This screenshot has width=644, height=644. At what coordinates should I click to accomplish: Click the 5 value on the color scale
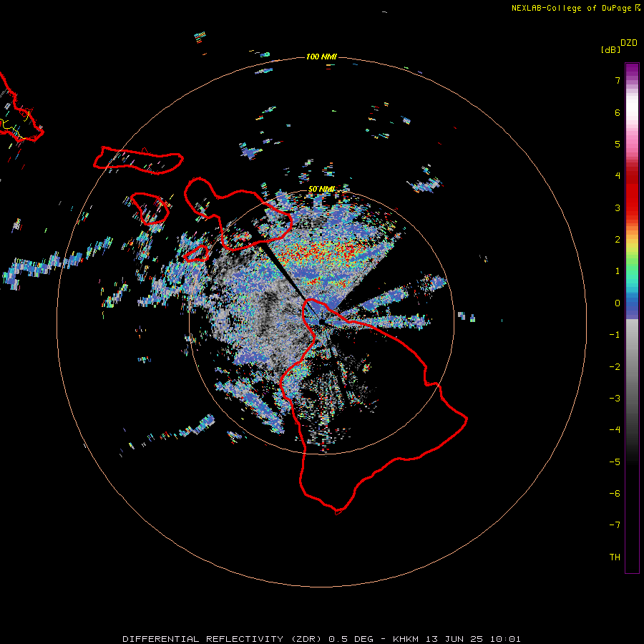tap(618, 144)
